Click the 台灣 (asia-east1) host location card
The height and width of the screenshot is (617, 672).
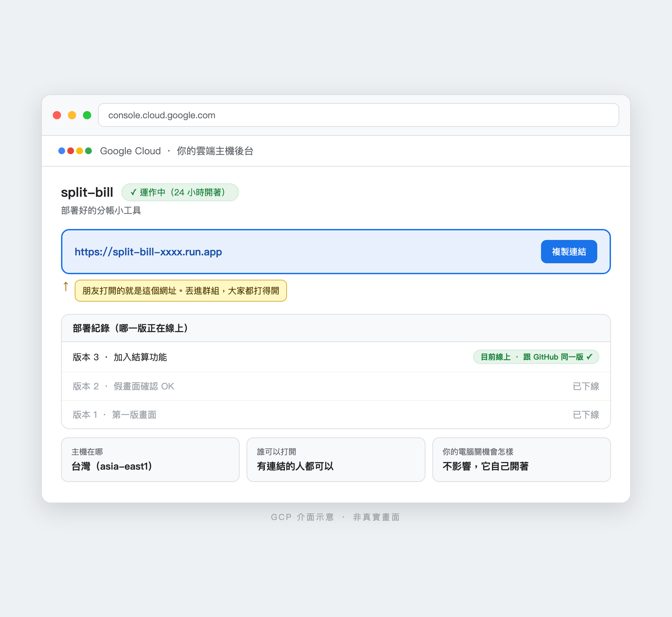click(x=150, y=460)
